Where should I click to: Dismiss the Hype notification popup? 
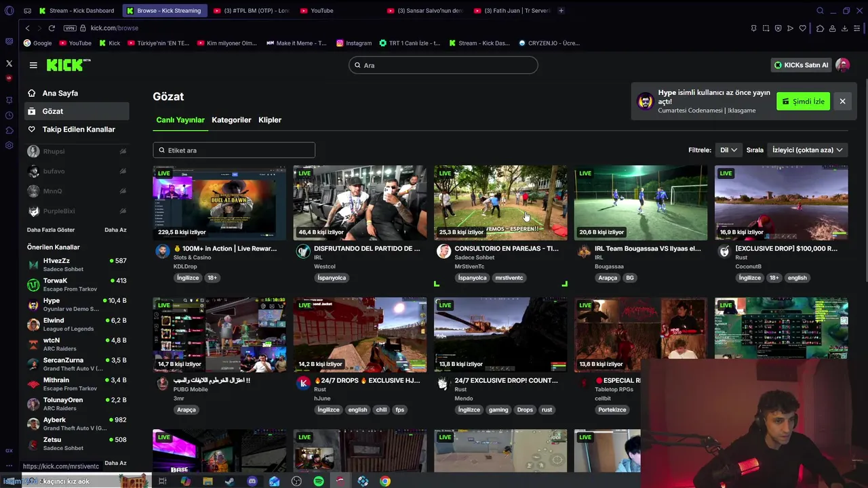842,101
